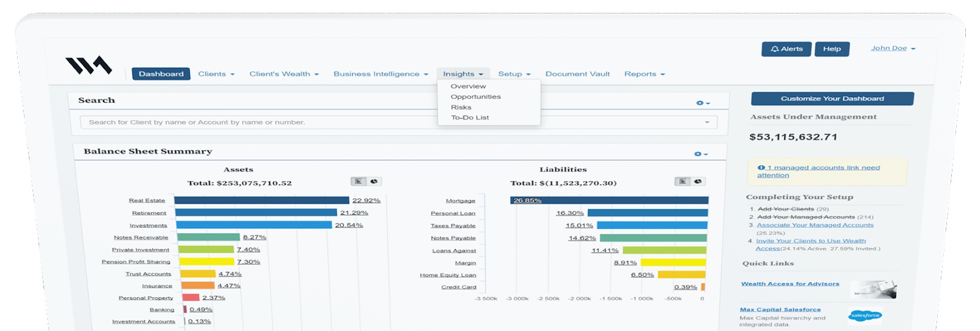Open the Document Vault page
This screenshot has width=980, height=331.
[x=578, y=74]
